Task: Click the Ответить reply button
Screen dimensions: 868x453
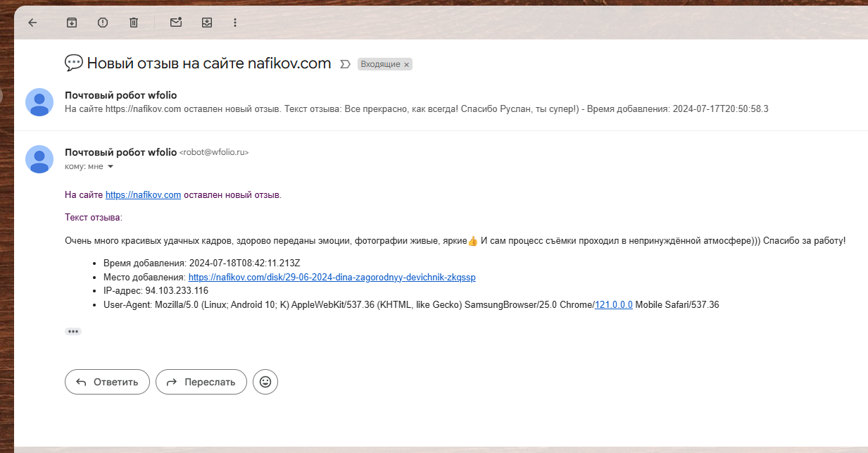Action: 107,381
